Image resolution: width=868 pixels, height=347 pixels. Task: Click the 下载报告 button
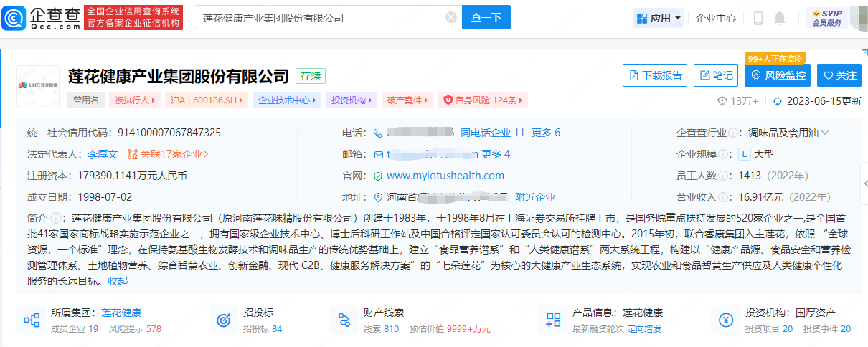655,75
